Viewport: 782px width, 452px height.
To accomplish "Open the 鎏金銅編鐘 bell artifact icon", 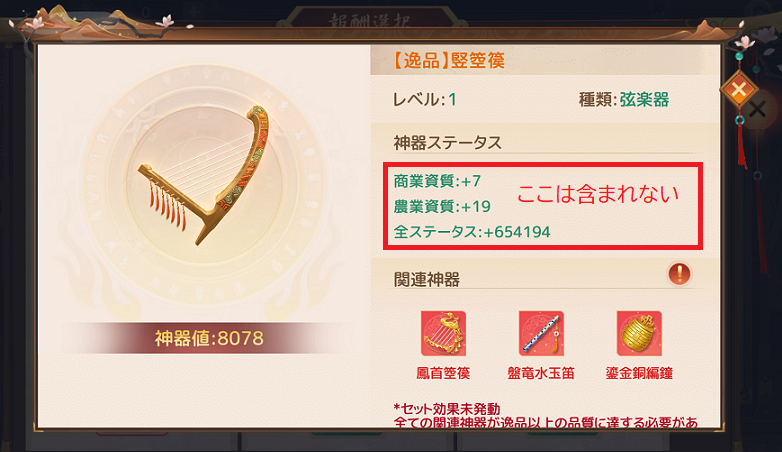I will coord(639,333).
